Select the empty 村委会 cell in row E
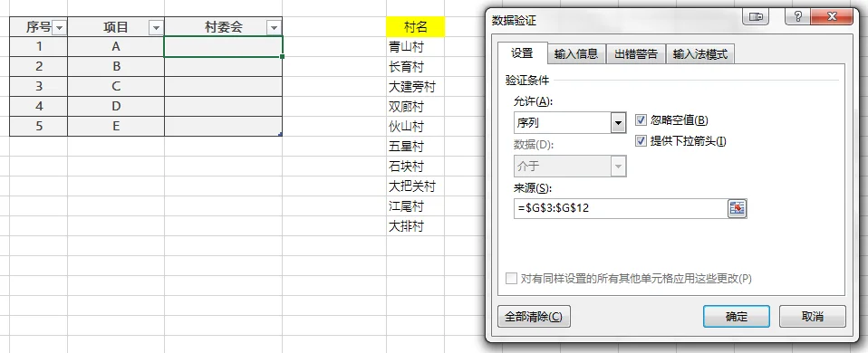Image resolution: width=868 pixels, height=353 pixels. 223,126
